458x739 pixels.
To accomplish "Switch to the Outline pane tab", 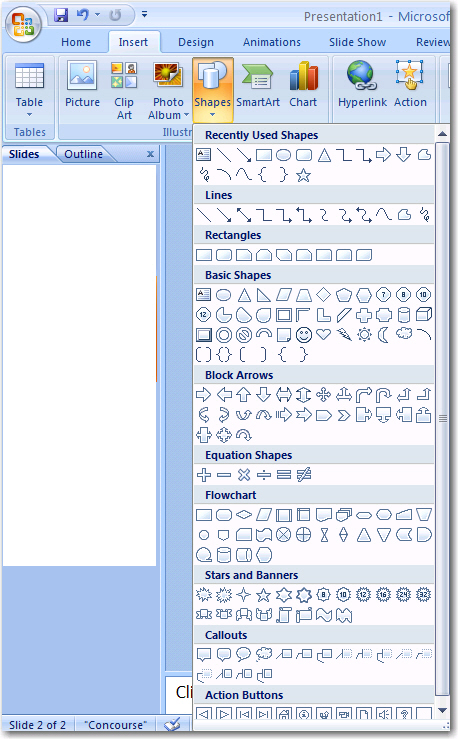I will point(83,154).
